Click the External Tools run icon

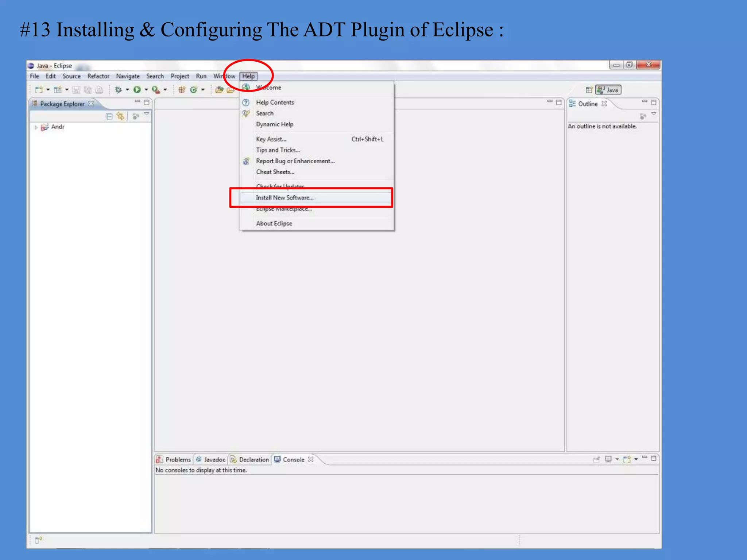pyautogui.click(x=156, y=90)
